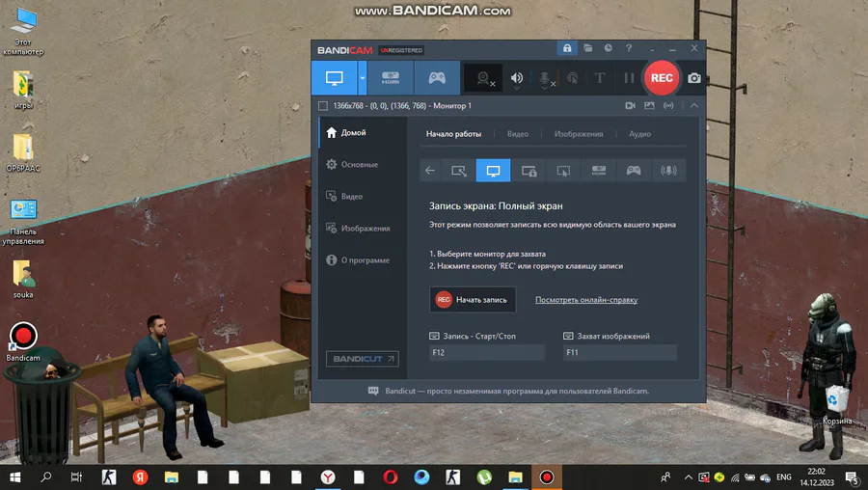This screenshot has width=868, height=490.
Task: Click the 1366x768 Монитор 1 text
Action: [402, 106]
